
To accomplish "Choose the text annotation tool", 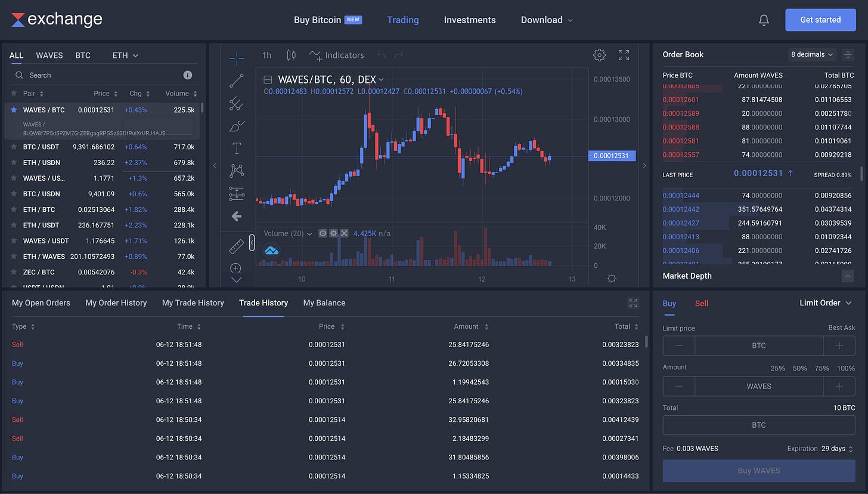I will point(237,149).
